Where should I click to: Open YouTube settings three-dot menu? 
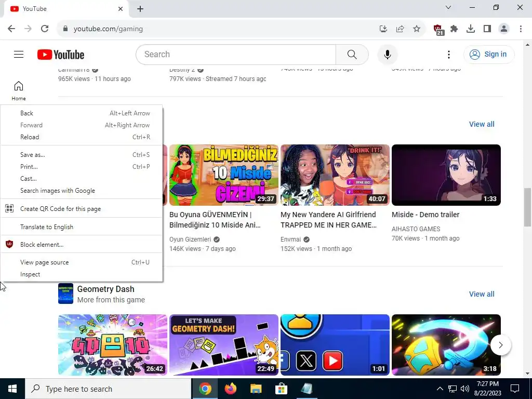(448, 54)
